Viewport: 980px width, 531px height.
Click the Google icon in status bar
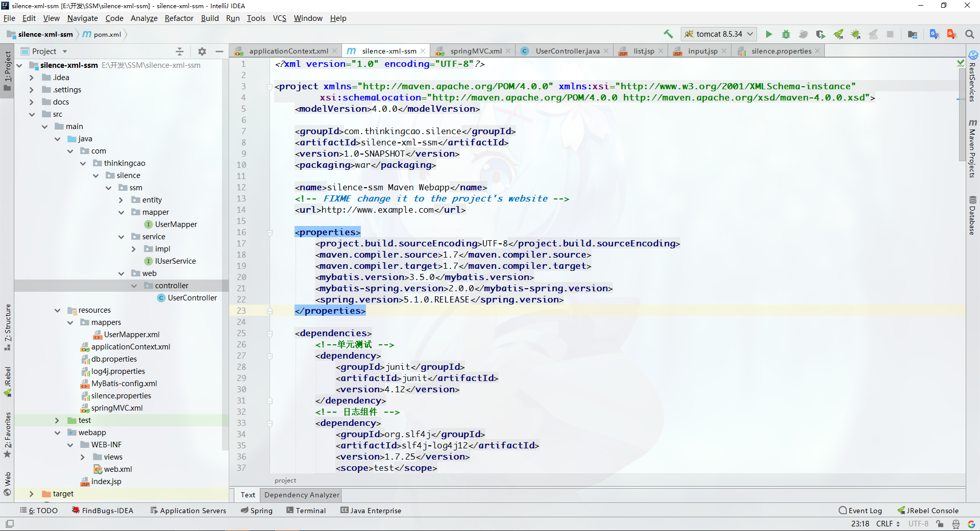tap(971, 524)
